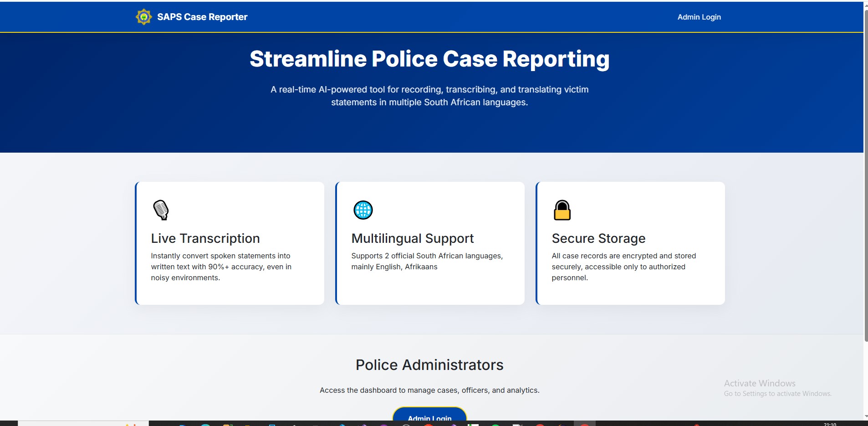The height and width of the screenshot is (426, 868).
Task: Click the vertical page scrollbar thumb
Action: click(x=865, y=173)
